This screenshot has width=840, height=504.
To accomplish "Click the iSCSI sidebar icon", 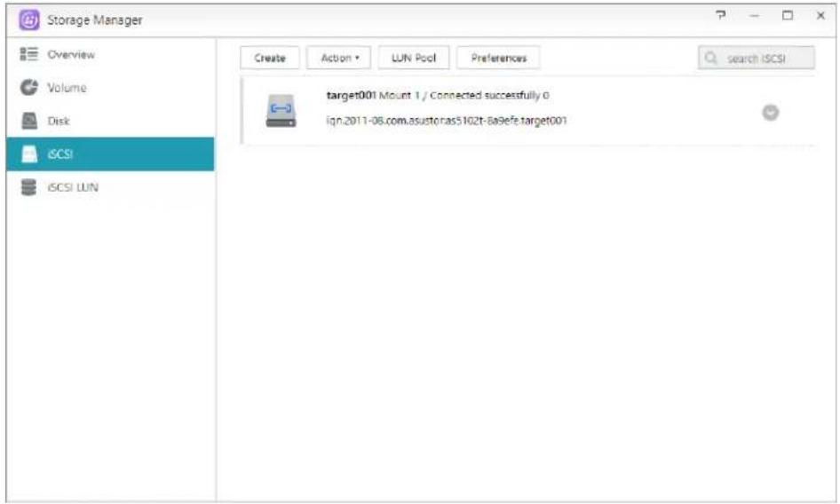I will click(x=29, y=154).
